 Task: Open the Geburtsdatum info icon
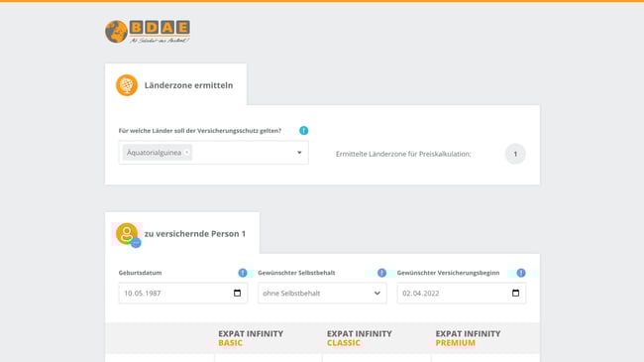tap(243, 273)
